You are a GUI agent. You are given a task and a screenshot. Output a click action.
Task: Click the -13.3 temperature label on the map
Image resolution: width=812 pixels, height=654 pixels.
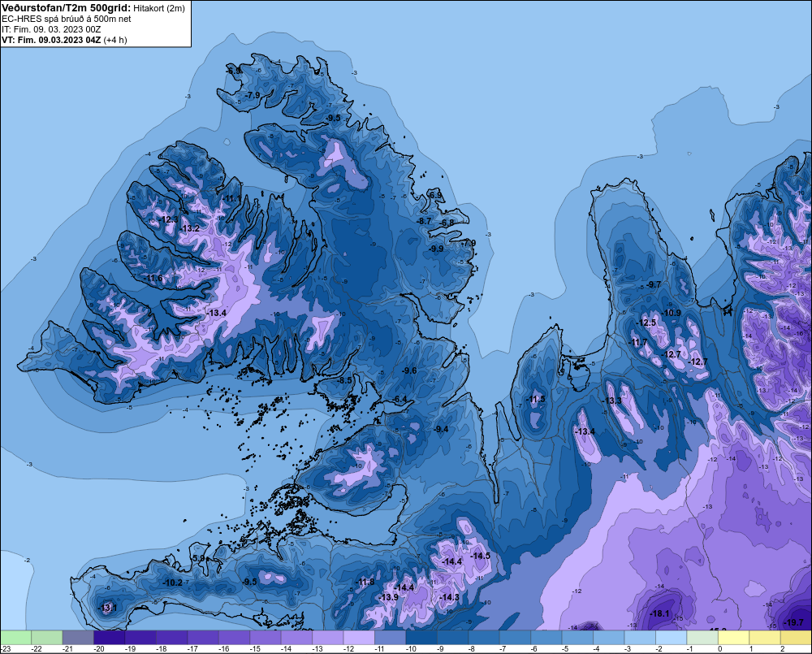point(611,401)
